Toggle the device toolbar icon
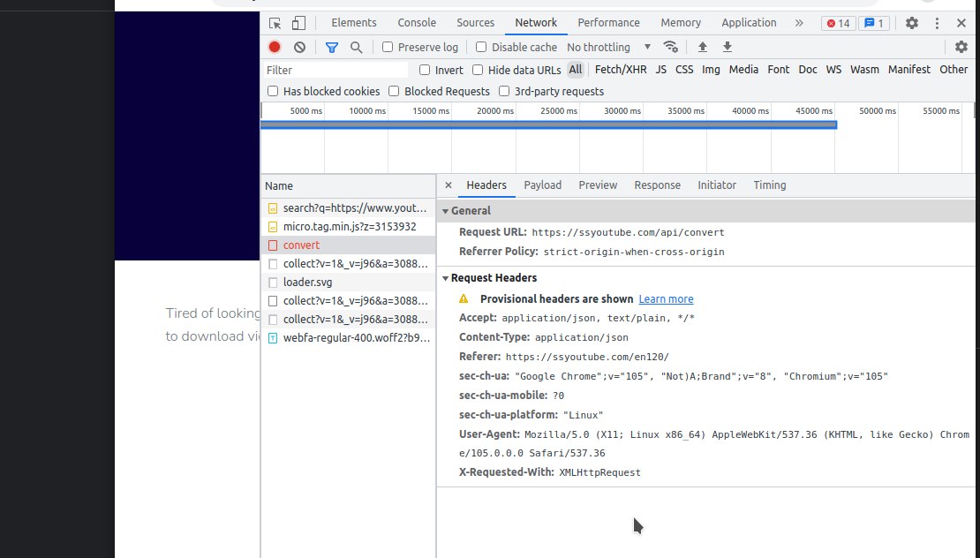Viewport: 980px width, 558px height. 298,23
